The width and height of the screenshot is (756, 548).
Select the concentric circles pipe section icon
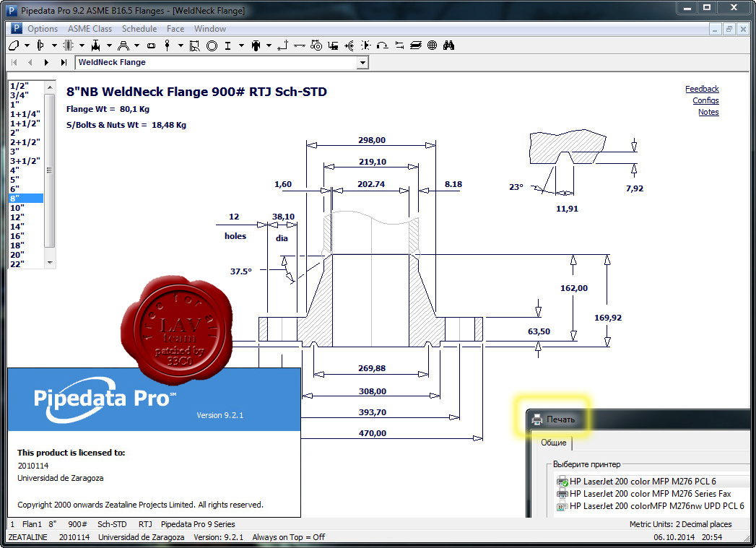tap(212, 45)
